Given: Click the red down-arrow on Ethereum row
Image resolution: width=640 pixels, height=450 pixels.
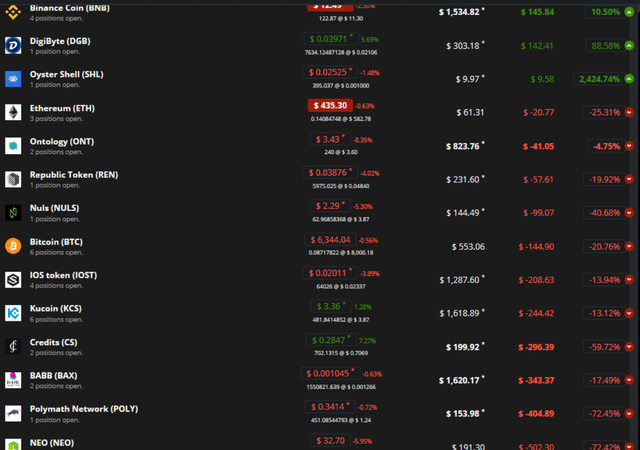Looking at the screenshot, I should click(629, 112).
